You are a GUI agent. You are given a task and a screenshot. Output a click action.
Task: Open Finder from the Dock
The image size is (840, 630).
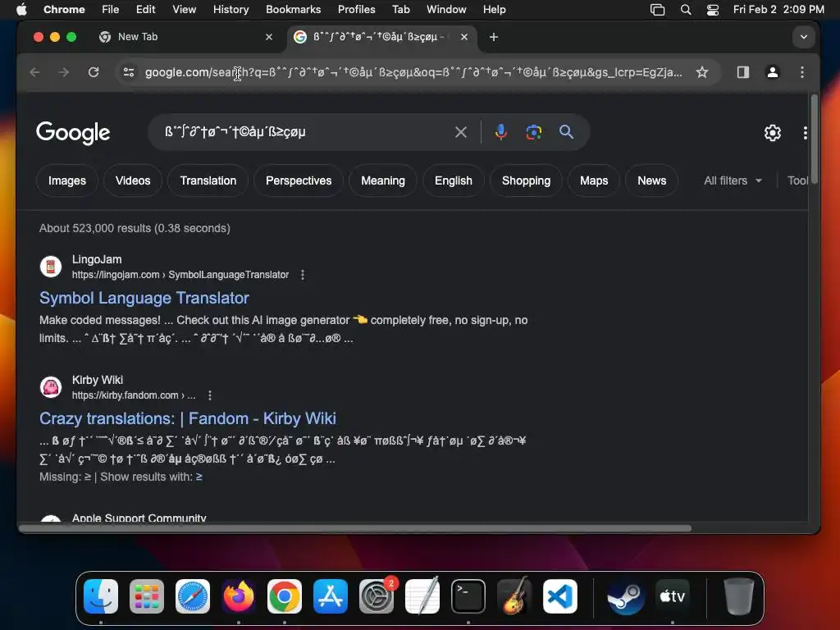(101, 596)
